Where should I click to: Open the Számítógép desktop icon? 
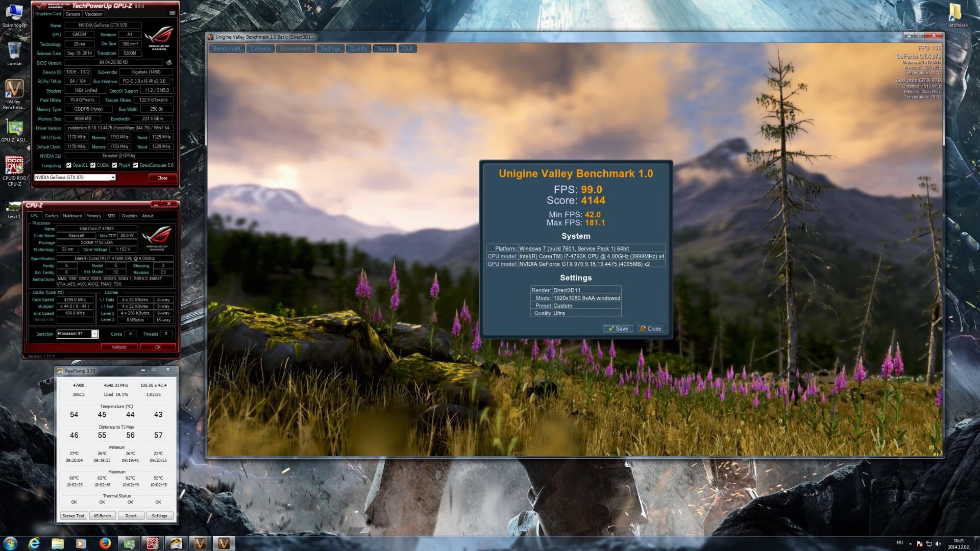click(x=14, y=15)
